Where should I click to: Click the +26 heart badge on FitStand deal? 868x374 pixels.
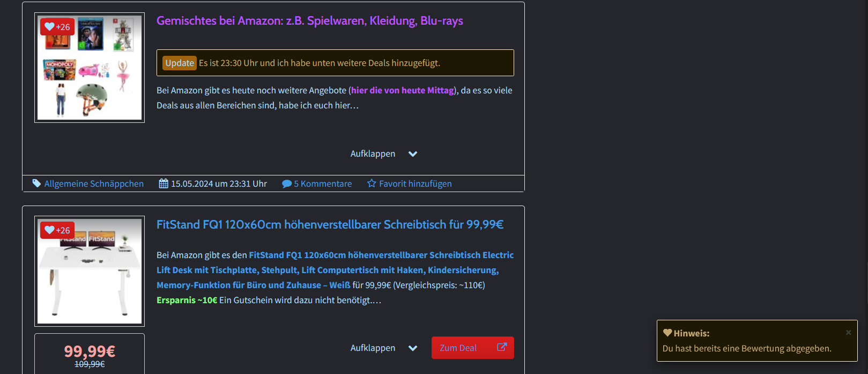coord(57,230)
